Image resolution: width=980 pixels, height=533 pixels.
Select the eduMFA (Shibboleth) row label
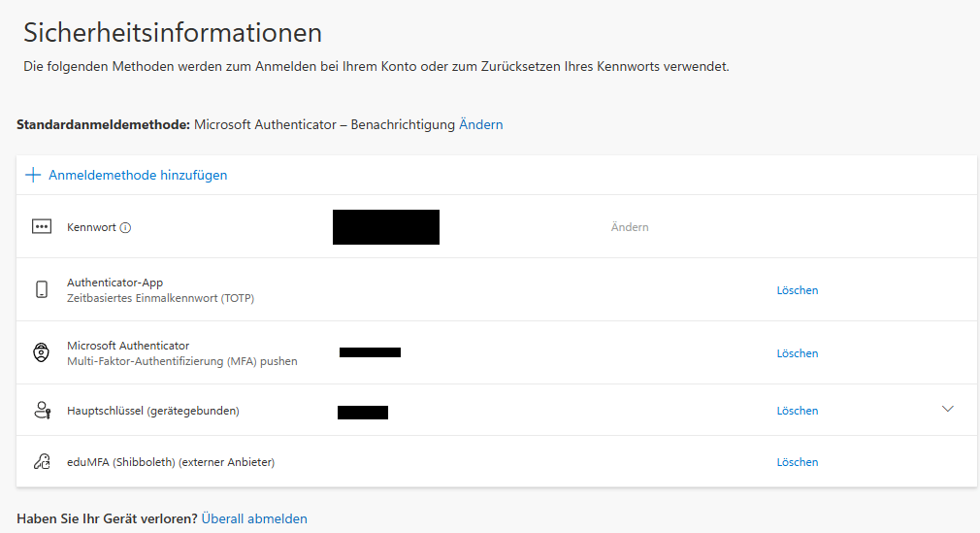[171, 462]
